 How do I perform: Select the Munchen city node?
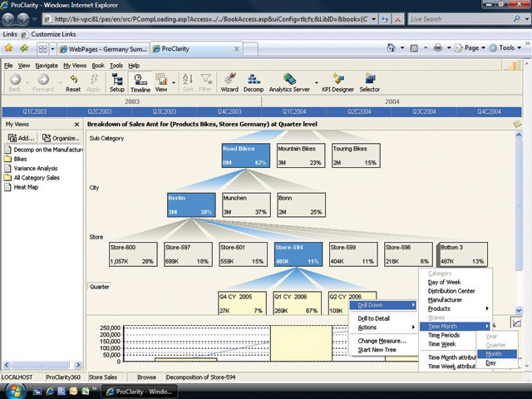(246, 205)
